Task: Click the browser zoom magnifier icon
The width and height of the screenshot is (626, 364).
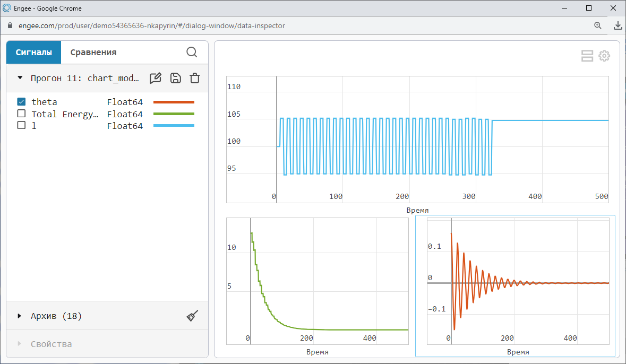Action: 598,25
